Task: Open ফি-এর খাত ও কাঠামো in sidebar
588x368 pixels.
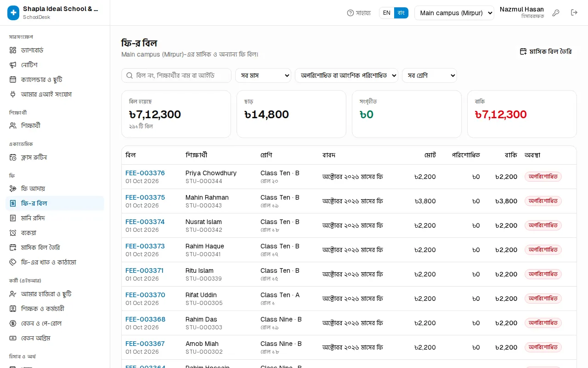Action: tap(55, 262)
